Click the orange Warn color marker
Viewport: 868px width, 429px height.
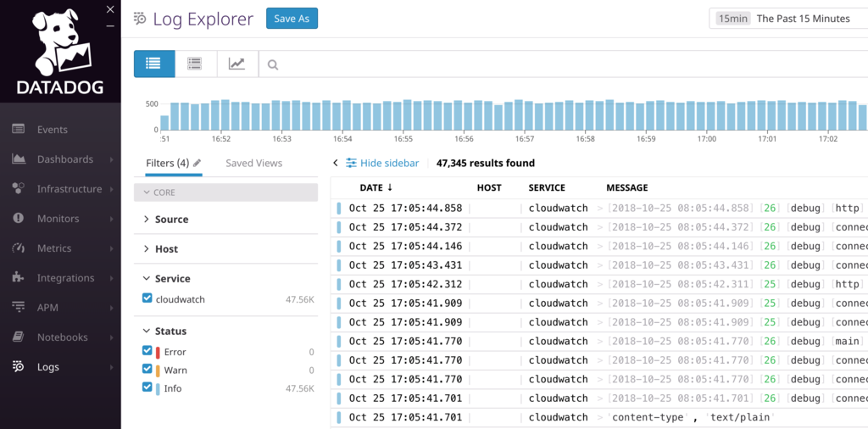(158, 370)
